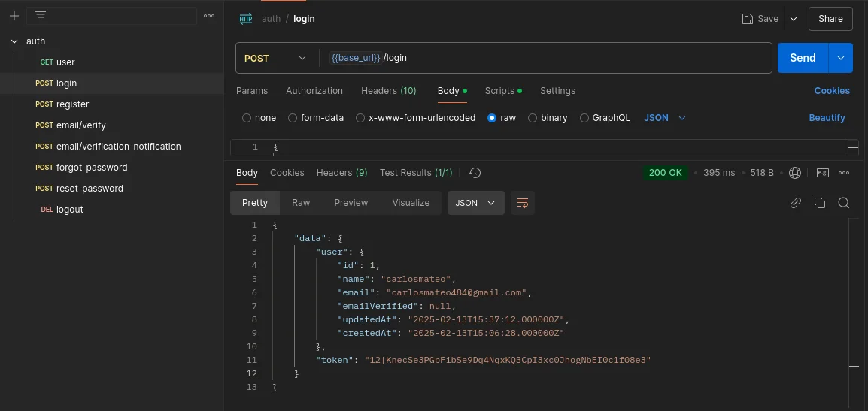Change the raw body JSON language dropdown

point(665,118)
